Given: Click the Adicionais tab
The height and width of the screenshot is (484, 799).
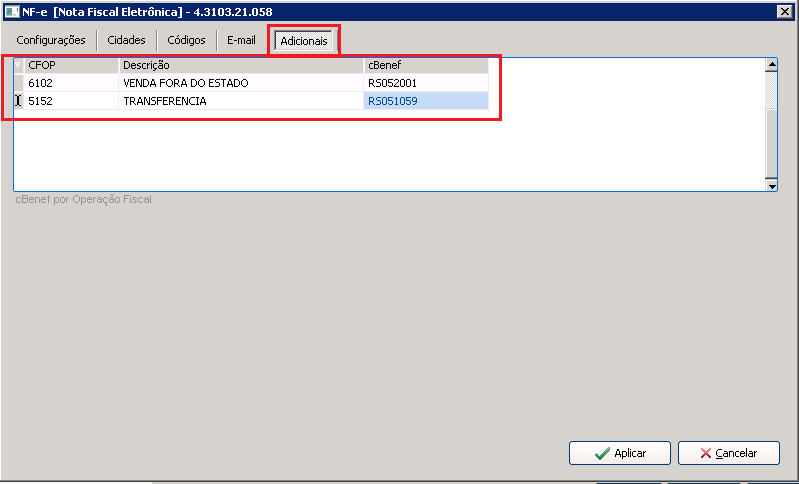Looking at the screenshot, I should 304,41.
